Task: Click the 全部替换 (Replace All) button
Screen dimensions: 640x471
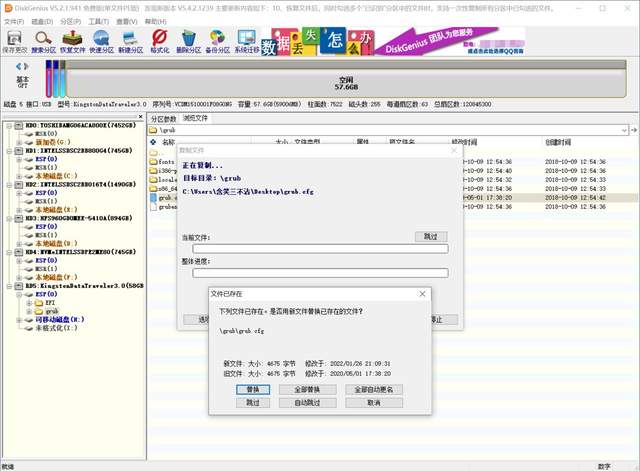Action: tap(307, 390)
